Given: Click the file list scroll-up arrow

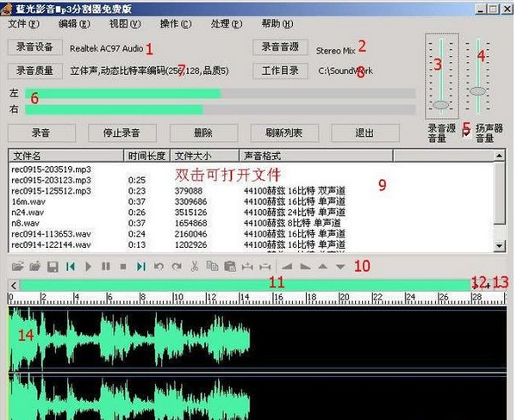Looking at the screenshot, I should 500,156.
